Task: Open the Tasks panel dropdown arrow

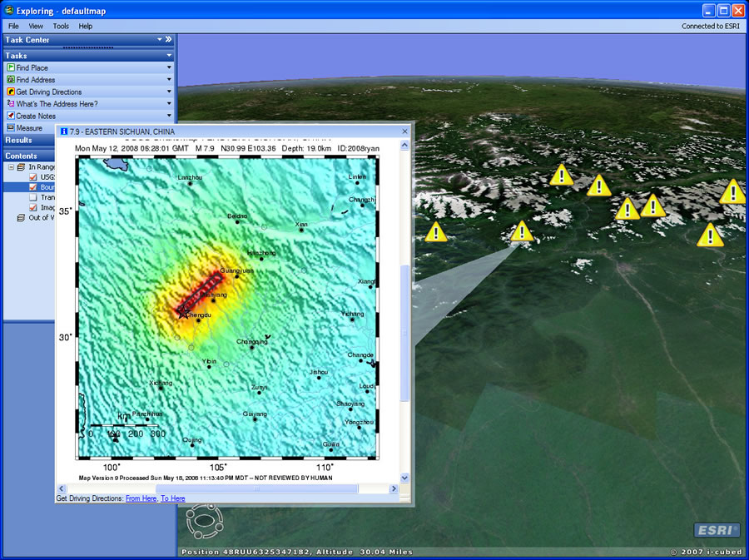Action: pos(169,56)
